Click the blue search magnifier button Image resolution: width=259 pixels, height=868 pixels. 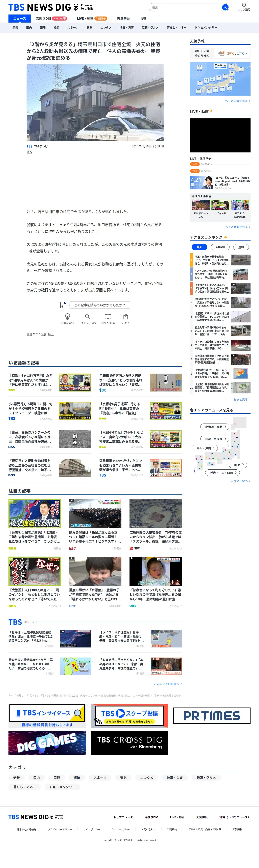[225, 7]
